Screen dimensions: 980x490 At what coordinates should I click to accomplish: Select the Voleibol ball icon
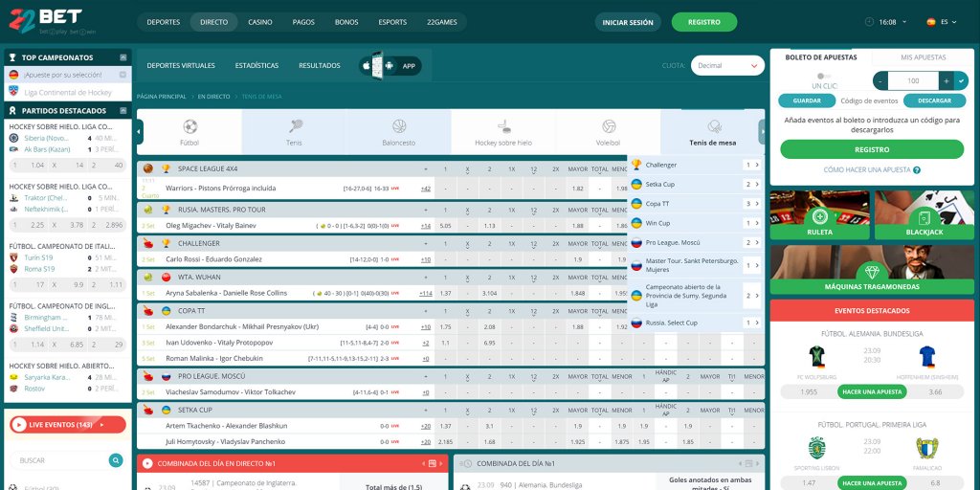(608, 127)
